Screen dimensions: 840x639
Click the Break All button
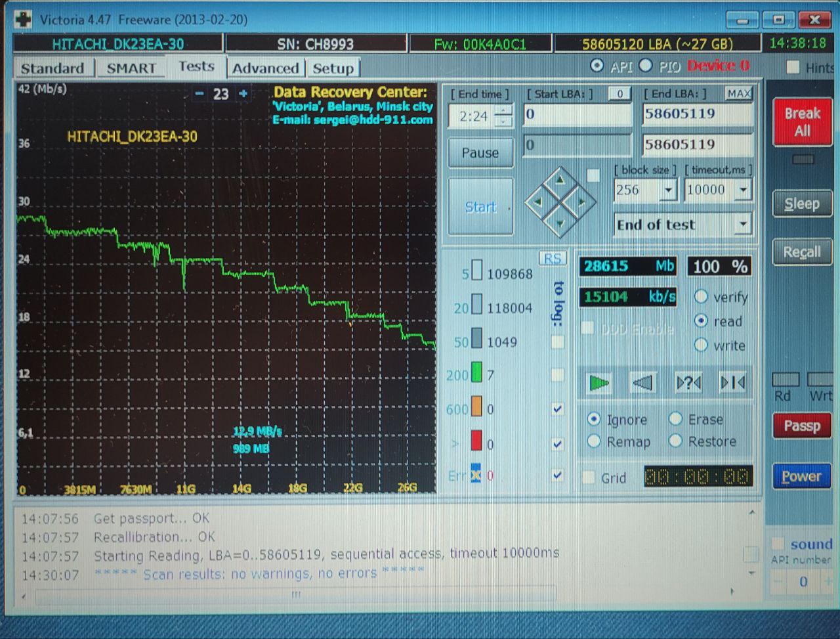coord(802,121)
